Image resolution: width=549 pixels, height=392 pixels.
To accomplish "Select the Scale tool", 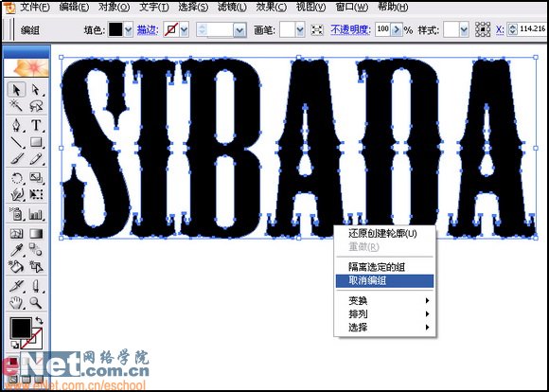I will [36, 178].
